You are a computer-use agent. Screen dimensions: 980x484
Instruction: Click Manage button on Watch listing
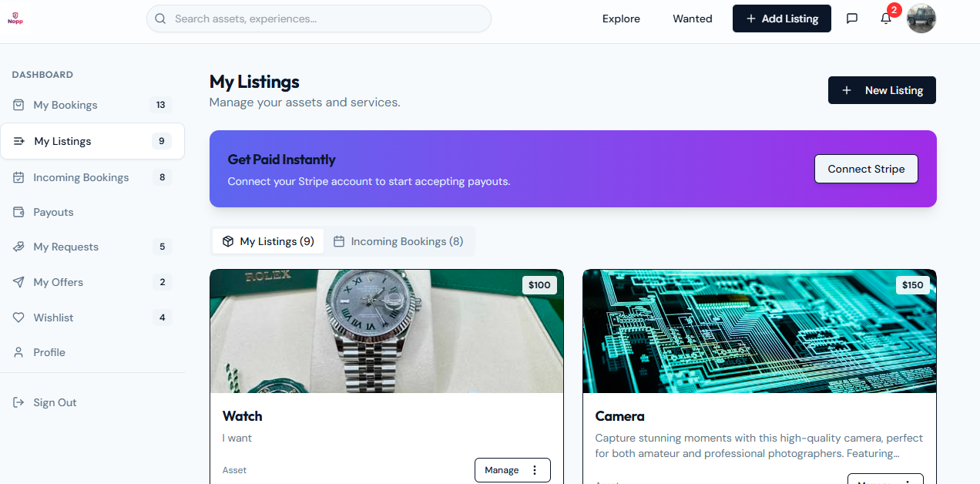(x=502, y=470)
